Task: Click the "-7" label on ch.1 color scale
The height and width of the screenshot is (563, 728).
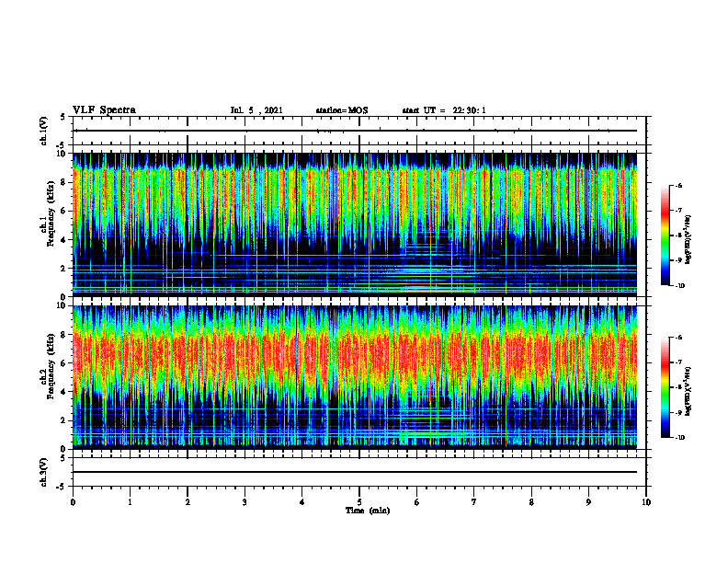Action: (x=678, y=211)
